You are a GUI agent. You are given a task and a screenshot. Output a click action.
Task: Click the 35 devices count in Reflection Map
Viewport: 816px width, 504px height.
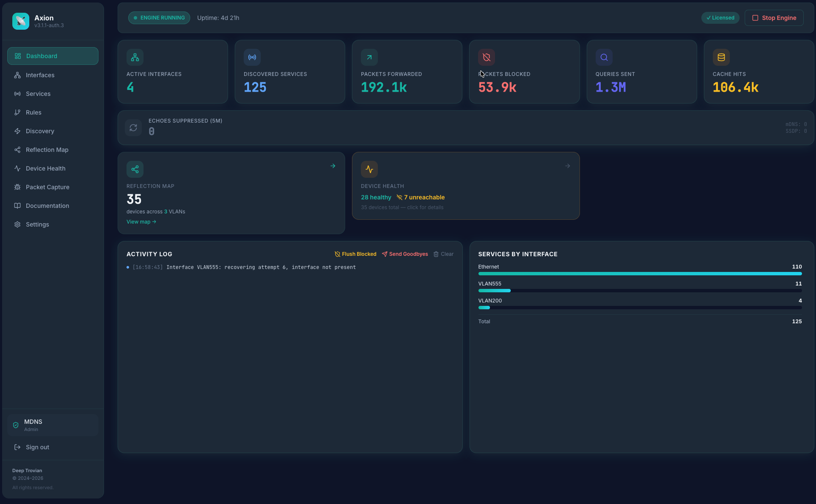pos(134,199)
